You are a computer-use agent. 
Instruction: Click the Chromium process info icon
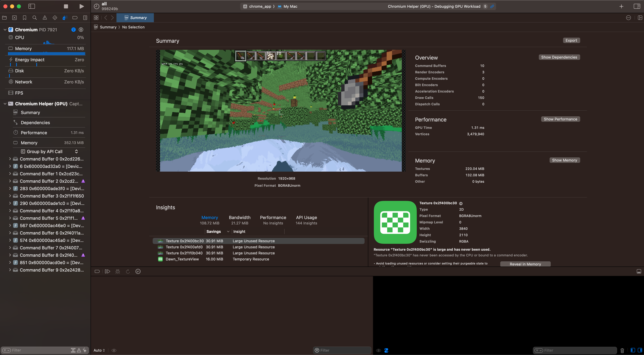74,30
